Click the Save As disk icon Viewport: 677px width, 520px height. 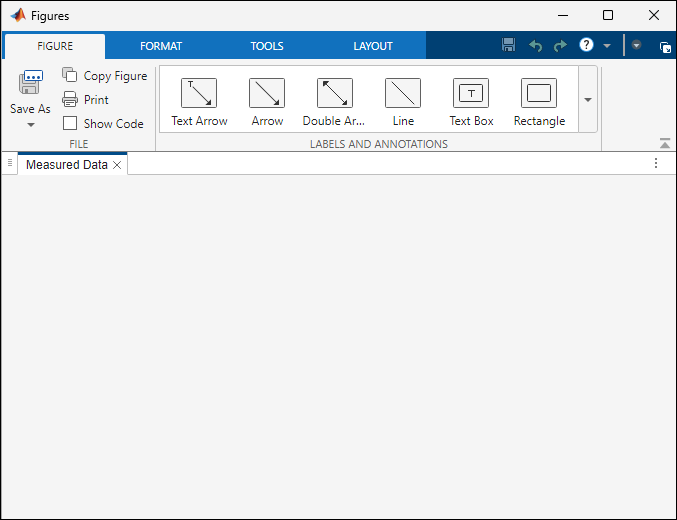click(30, 82)
